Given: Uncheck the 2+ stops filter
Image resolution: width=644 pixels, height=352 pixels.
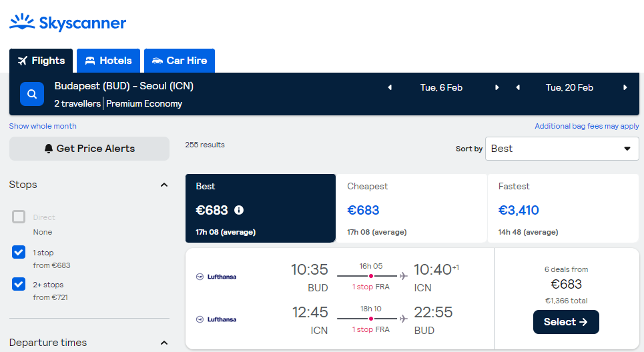Looking at the screenshot, I should (19, 284).
